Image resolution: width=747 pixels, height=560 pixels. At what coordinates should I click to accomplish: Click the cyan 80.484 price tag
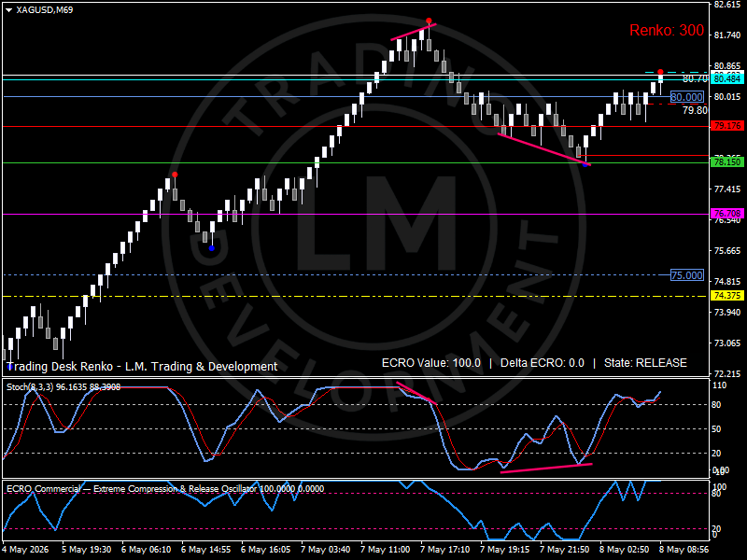pyautogui.click(x=727, y=78)
